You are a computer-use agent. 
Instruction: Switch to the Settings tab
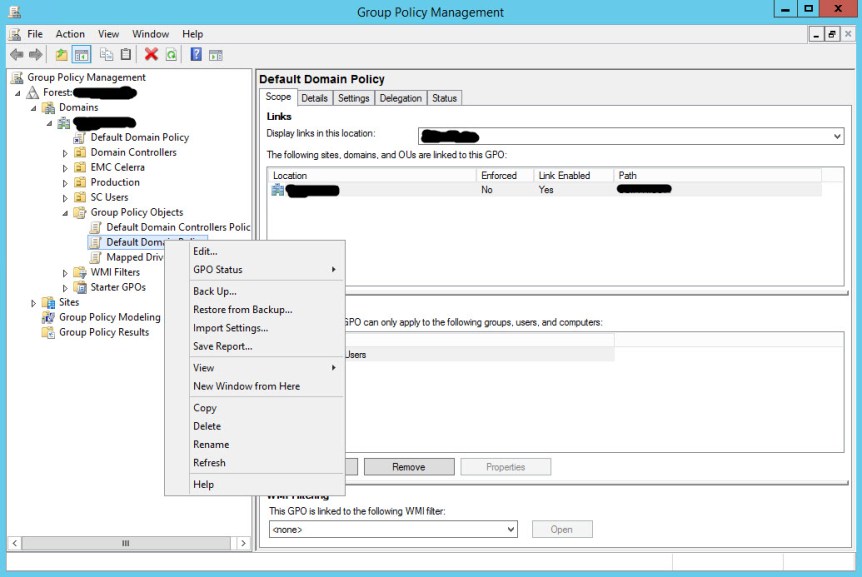[353, 98]
